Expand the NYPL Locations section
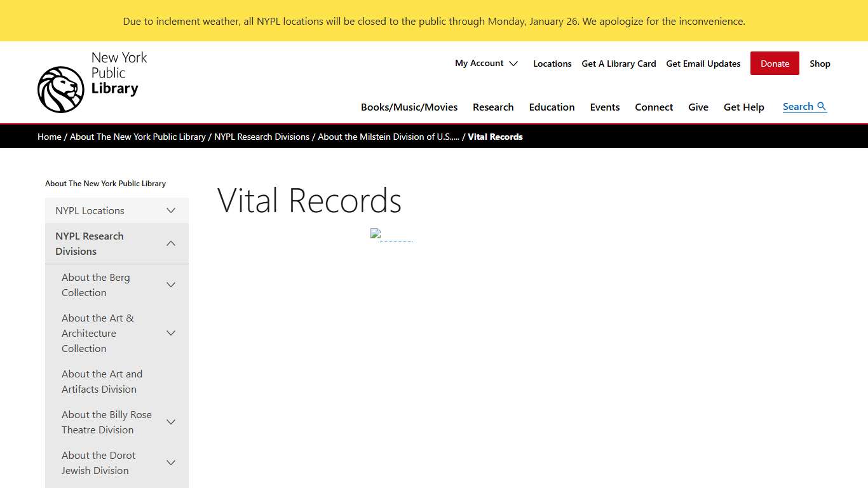 [x=170, y=210]
